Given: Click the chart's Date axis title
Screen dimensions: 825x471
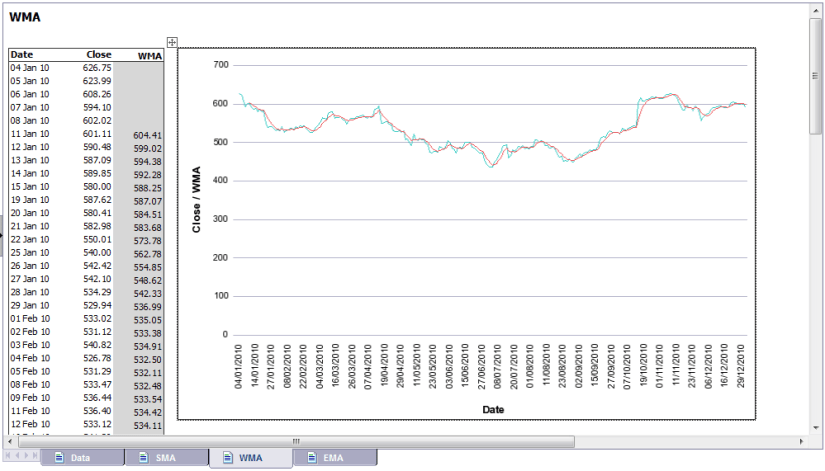Looking at the screenshot, I should click(x=493, y=409).
